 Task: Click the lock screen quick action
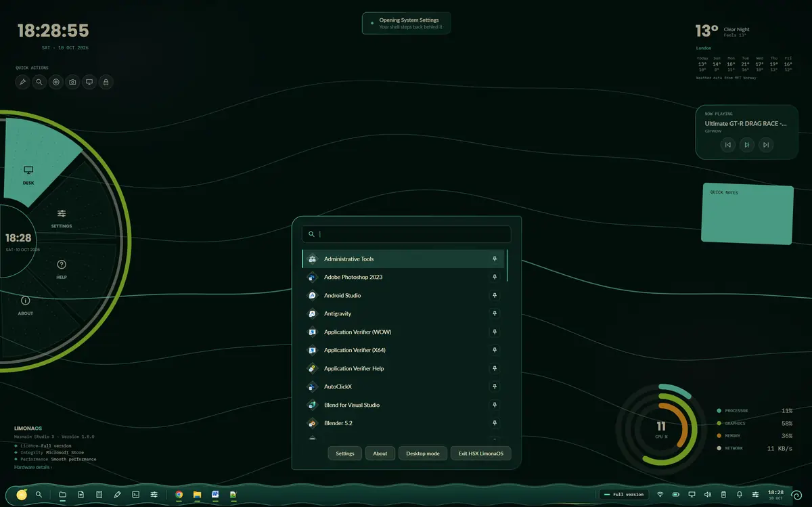[106, 82]
